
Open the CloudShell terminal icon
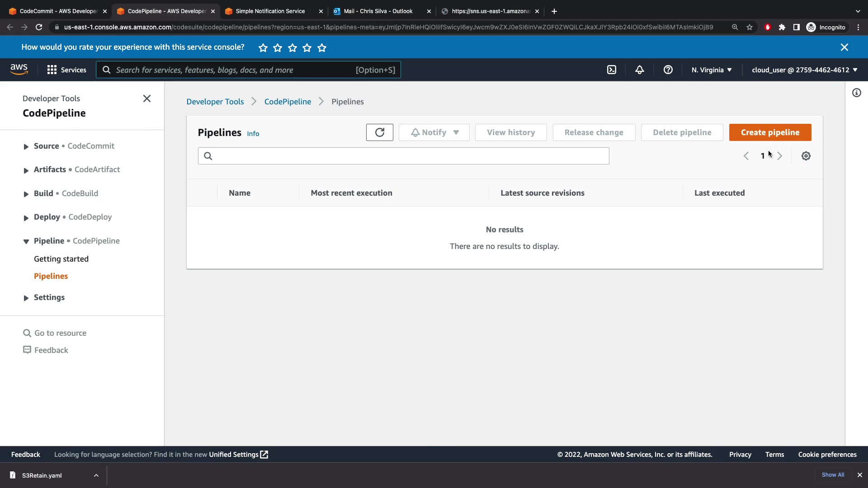pyautogui.click(x=612, y=70)
